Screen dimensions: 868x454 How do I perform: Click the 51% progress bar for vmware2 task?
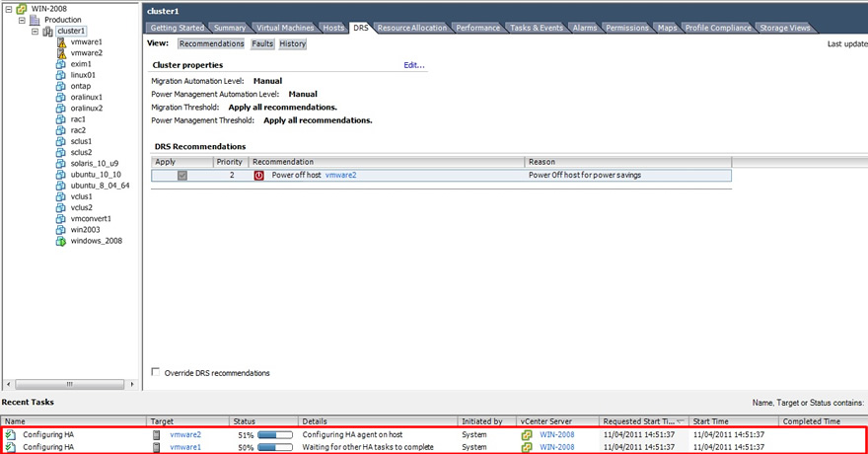tap(275, 434)
